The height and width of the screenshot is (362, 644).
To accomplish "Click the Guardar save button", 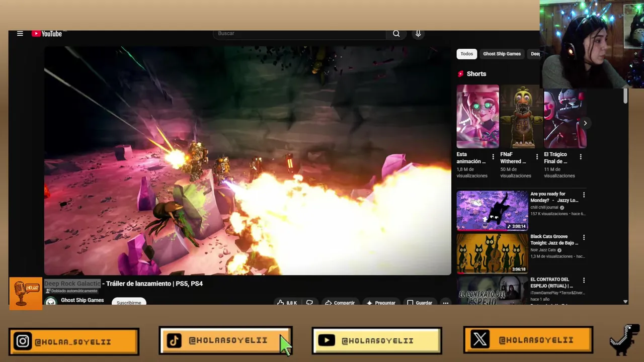I will 420,303.
